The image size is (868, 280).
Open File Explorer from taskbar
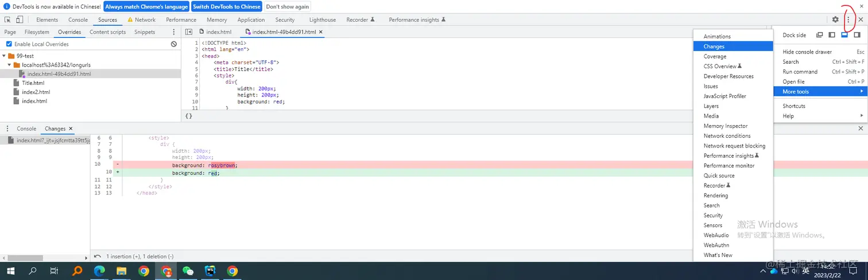click(x=121, y=271)
